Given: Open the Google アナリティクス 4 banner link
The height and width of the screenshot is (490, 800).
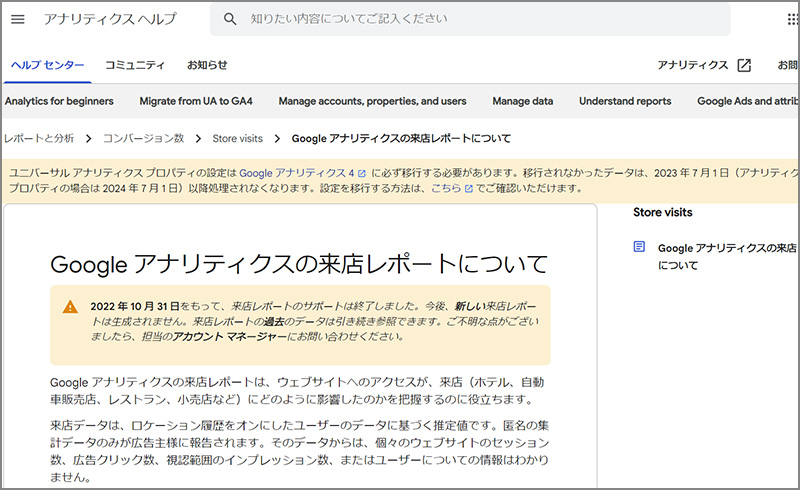Looking at the screenshot, I should click(296, 174).
